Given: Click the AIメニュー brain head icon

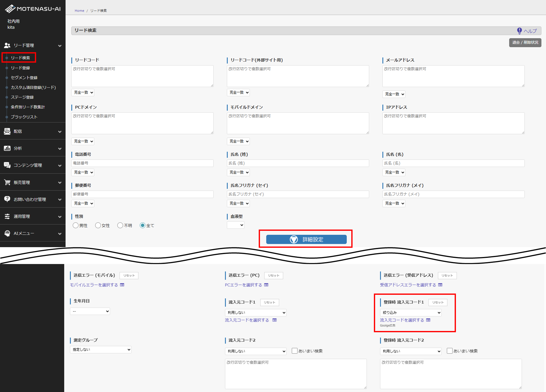Looking at the screenshot, I should [7, 233].
